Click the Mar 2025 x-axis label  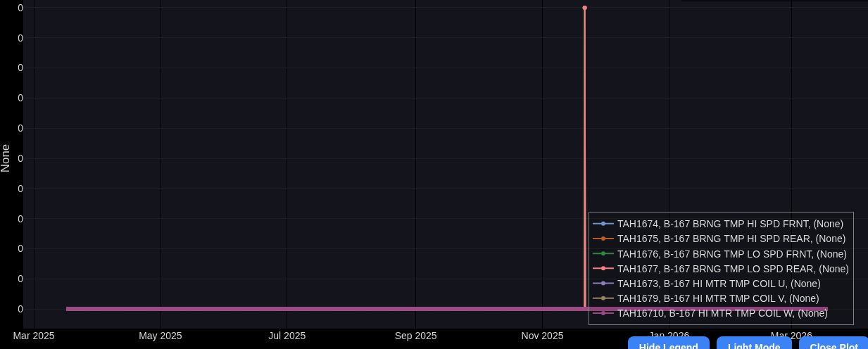[34, 336]
